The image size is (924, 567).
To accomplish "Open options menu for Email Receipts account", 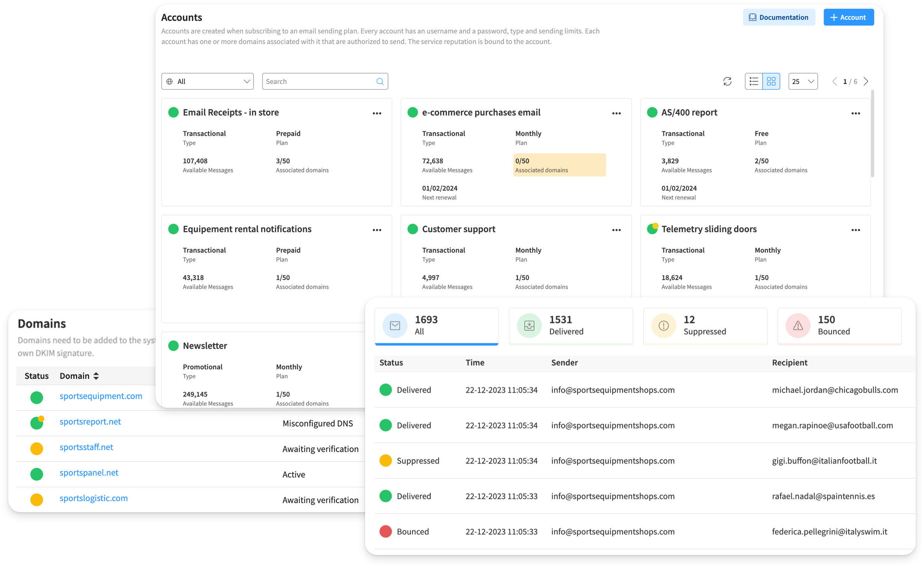I will pos(377,113).
